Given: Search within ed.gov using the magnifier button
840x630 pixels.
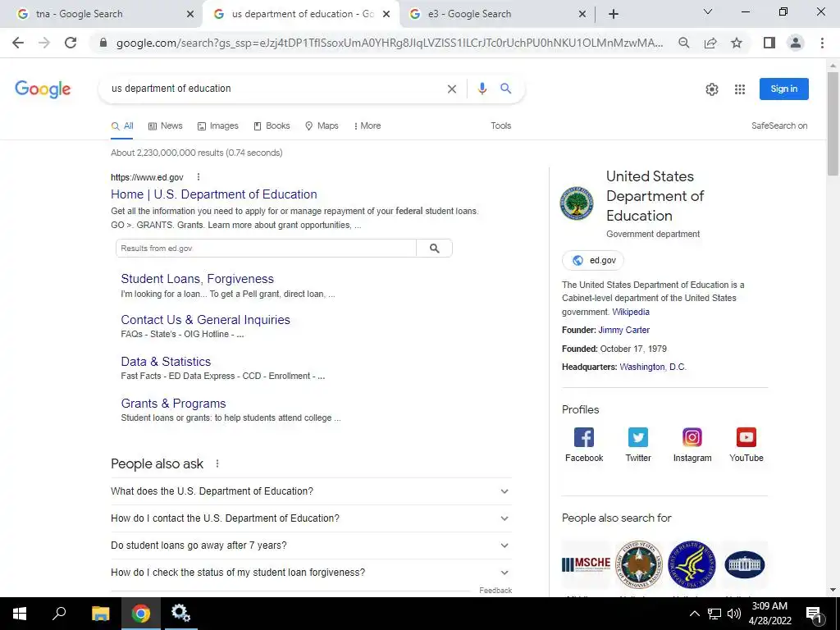Looking at the screenshot, I should click(435, 248).
